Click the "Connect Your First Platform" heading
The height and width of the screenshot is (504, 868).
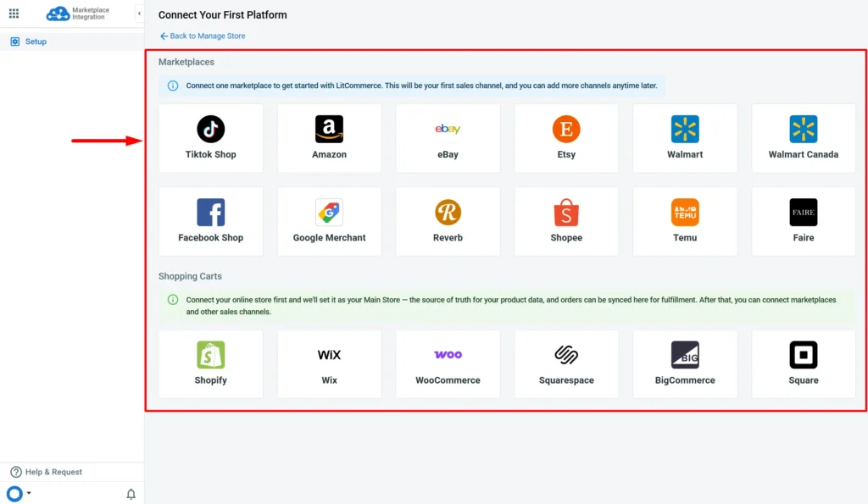click(223, 15)
